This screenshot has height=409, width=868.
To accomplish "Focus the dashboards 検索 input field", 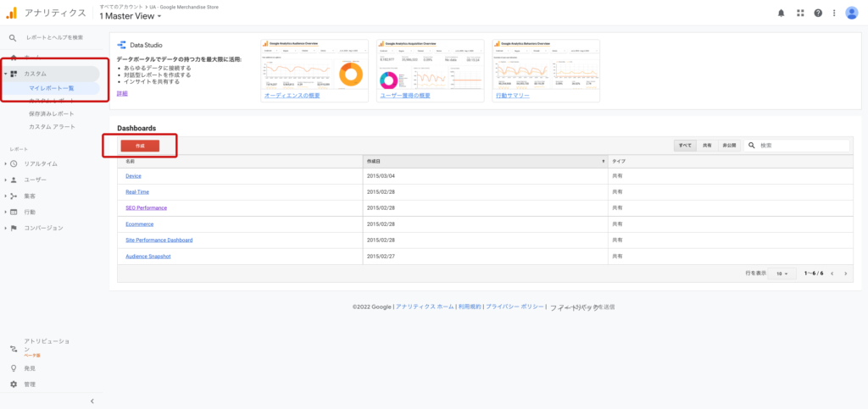I will coord(803,146).
